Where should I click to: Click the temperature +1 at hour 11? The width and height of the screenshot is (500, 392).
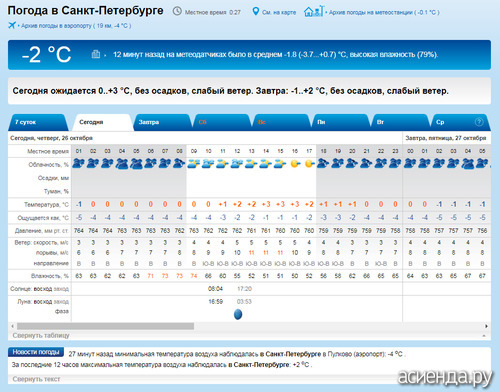tap(222, 204)
